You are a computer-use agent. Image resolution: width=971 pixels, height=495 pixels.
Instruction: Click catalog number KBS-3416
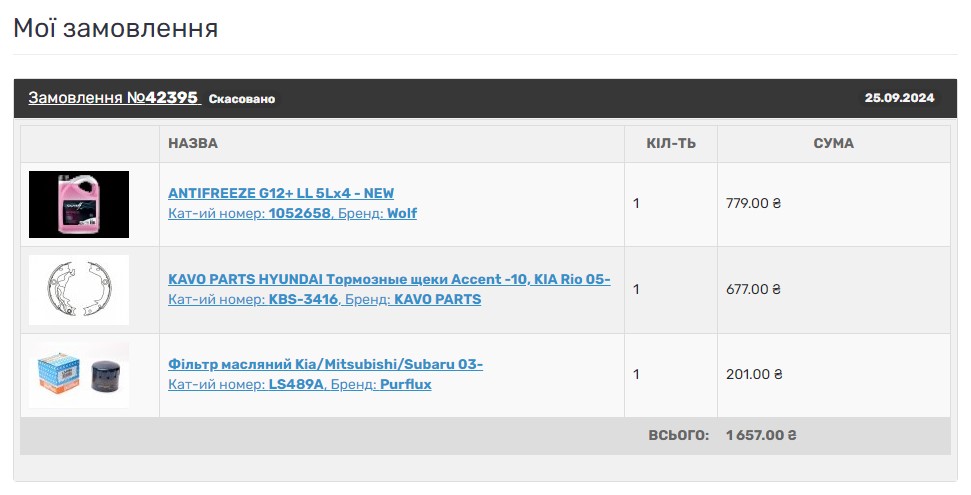coord(303,299)
